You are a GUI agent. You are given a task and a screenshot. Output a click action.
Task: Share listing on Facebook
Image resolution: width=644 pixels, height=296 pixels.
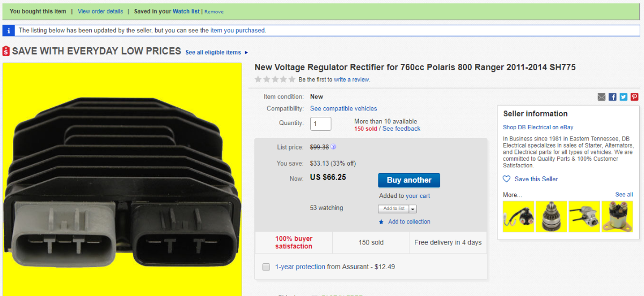tap(612, 97)
